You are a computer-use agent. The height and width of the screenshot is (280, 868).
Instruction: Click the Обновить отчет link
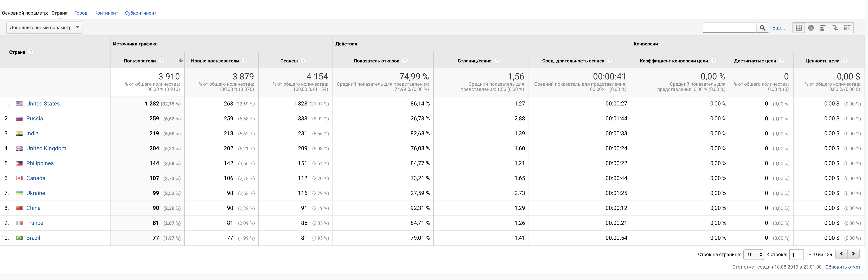tap(842, 267)
